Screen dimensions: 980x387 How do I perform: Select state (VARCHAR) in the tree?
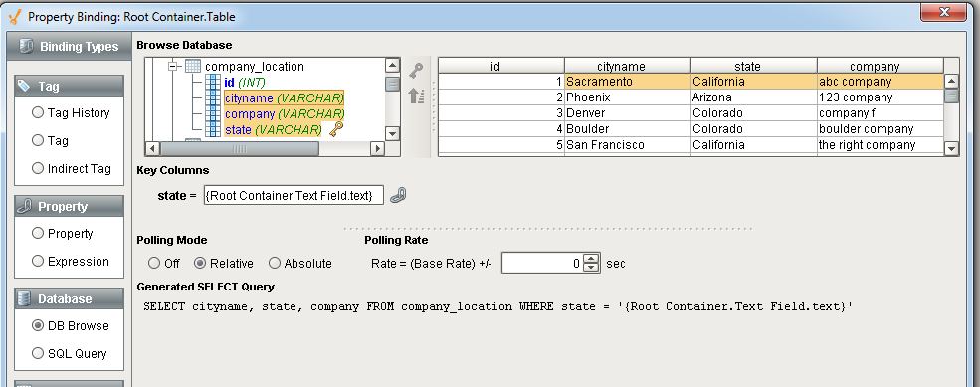[x=274, y=130]
